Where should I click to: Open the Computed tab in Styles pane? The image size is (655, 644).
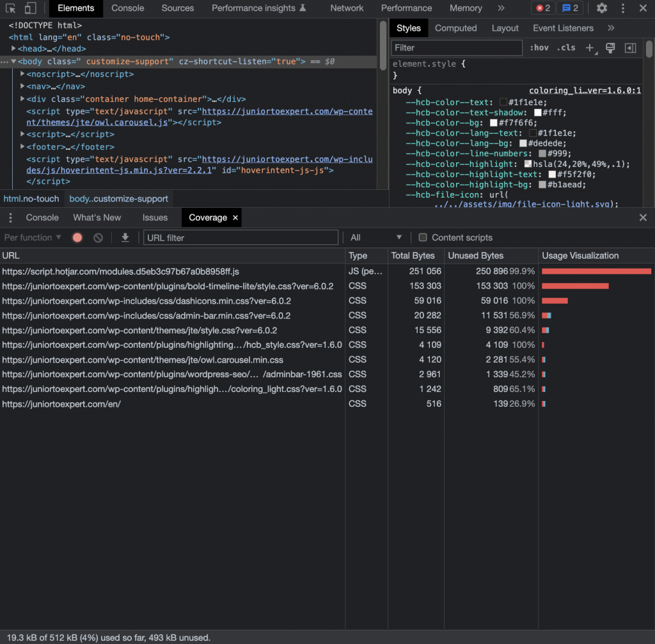pyautogui.click(x=455, y=27)
